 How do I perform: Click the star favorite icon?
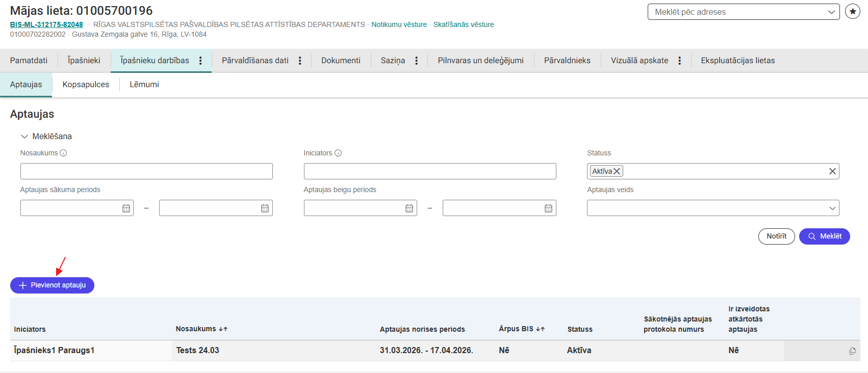(852, 11)
